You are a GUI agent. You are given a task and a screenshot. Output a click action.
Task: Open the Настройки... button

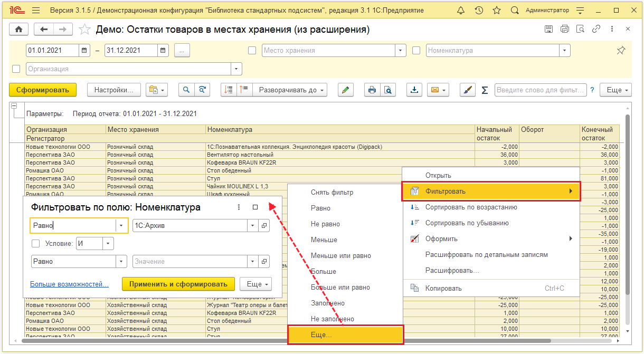click(114, 90)
